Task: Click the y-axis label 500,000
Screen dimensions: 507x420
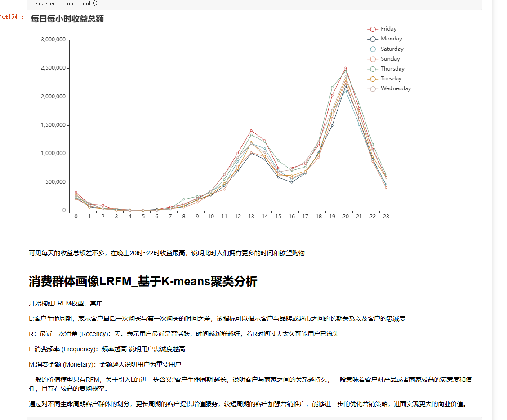Action: coord(56,182)
